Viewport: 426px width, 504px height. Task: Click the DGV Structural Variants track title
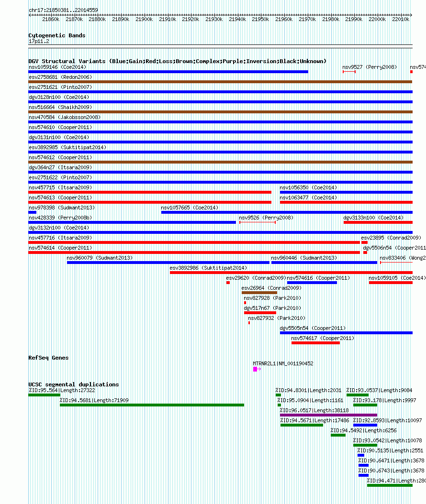177,61
